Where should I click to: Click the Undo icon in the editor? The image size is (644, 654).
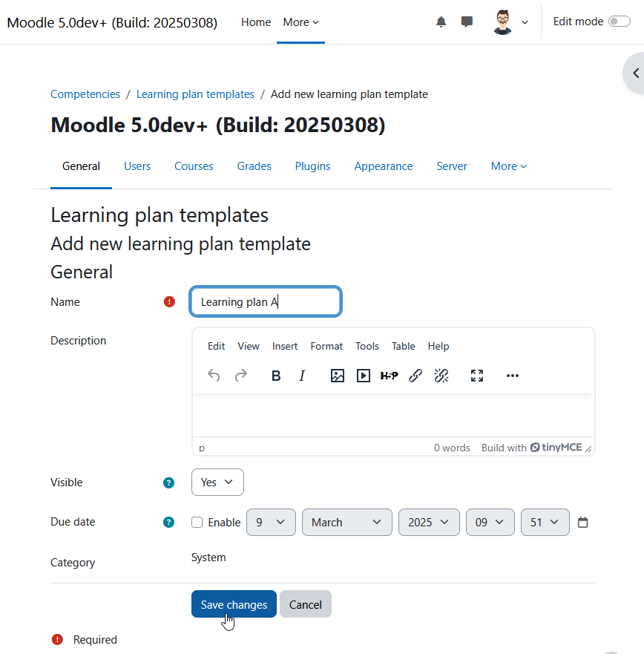click(214, 376)
